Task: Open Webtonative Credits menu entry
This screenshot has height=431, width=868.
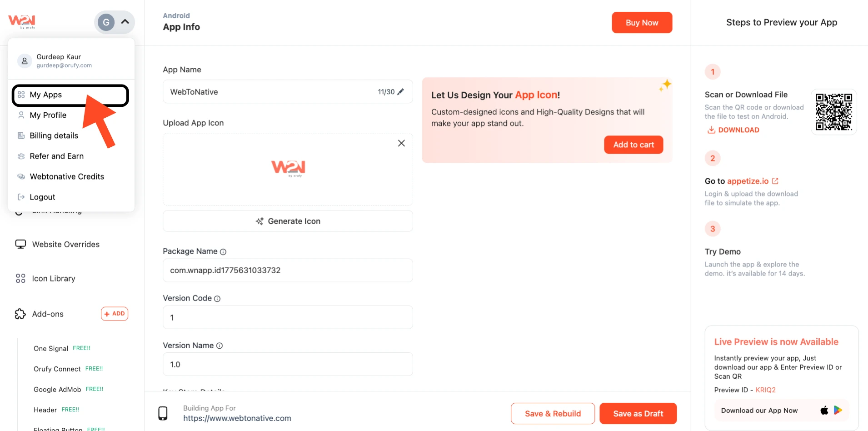Action: click(x=67, y=176)
